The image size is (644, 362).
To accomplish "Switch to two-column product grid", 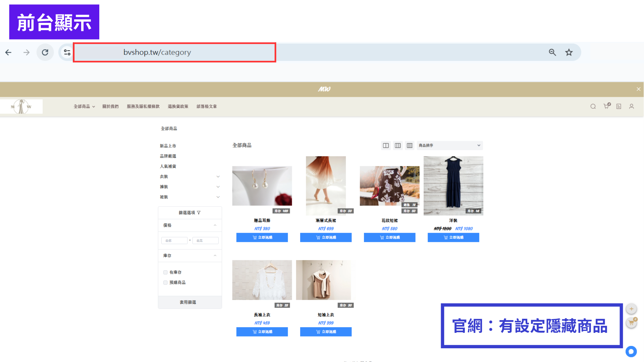I will 386,145.
